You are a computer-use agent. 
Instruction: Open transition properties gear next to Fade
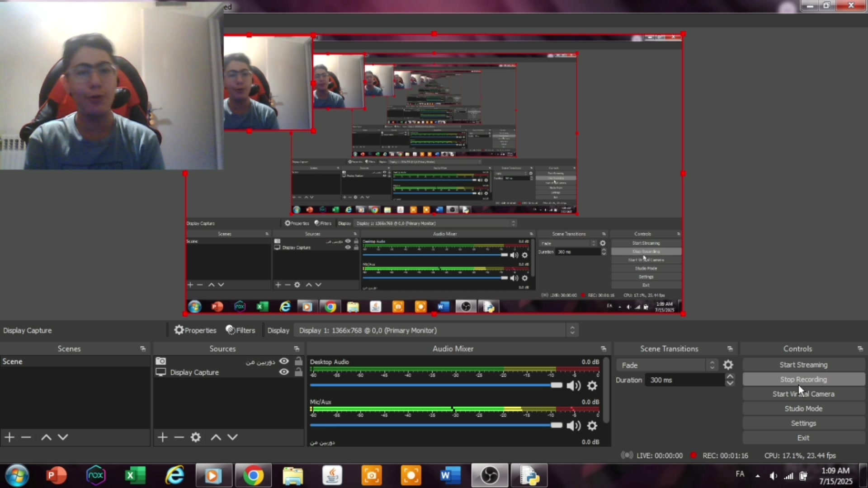[x=728, y=365]
